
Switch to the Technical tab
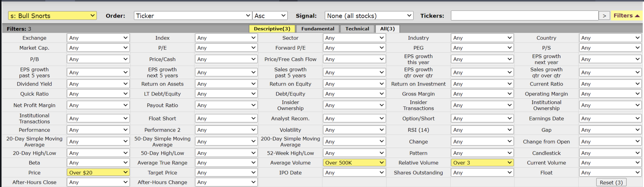click(357, 29)
